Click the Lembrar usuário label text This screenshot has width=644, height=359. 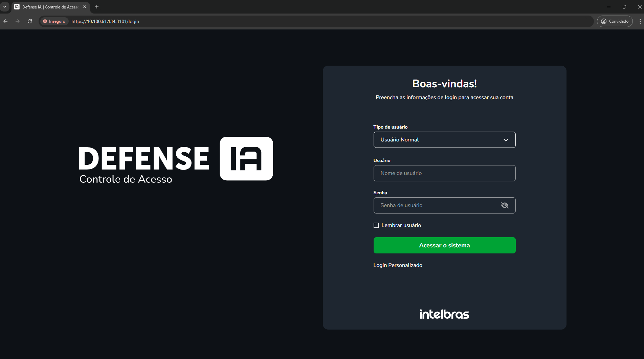tap(401, 225)
